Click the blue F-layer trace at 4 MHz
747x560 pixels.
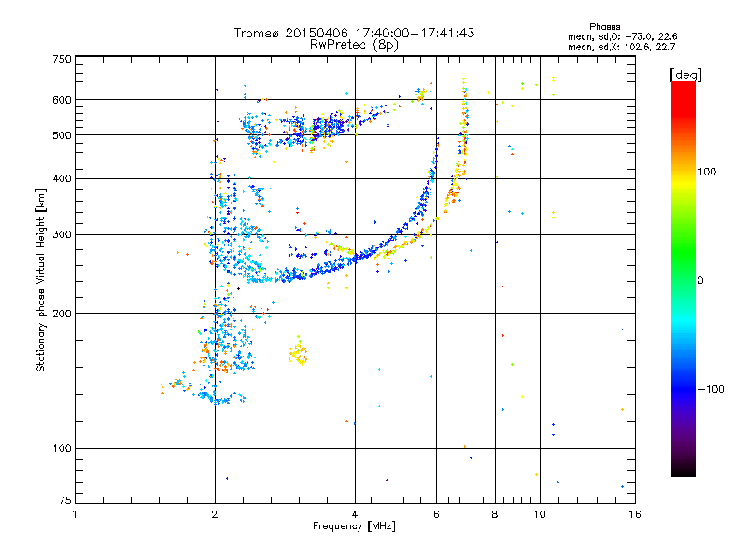(355, 259)
